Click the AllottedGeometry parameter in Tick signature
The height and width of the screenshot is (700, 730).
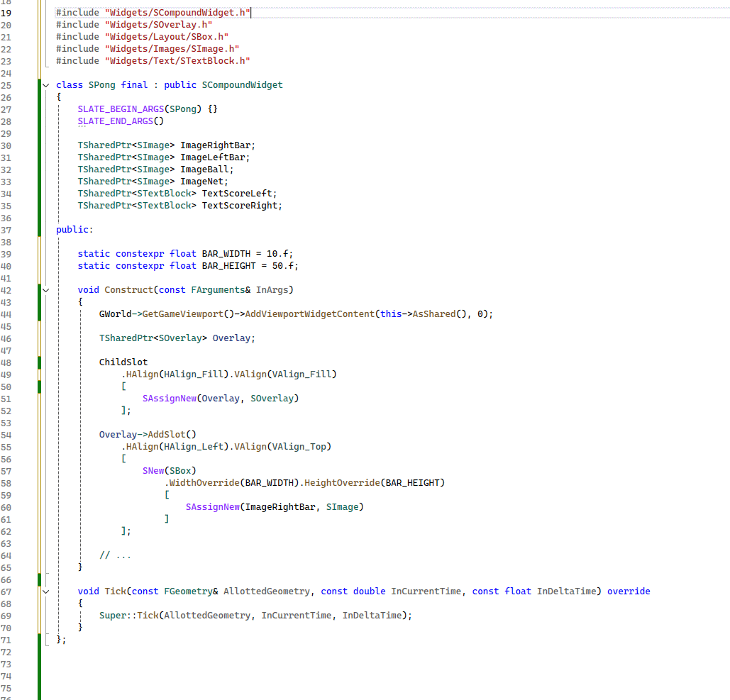266,591
